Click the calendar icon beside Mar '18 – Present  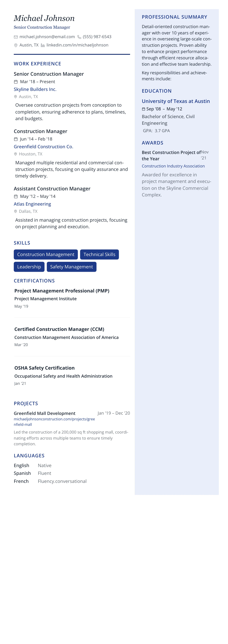point(16,82)
